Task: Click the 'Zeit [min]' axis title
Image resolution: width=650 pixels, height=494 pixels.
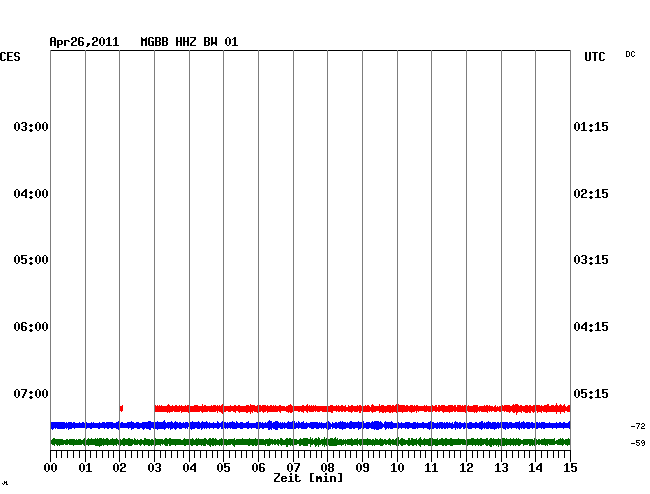Action: (x=308, y=478)
